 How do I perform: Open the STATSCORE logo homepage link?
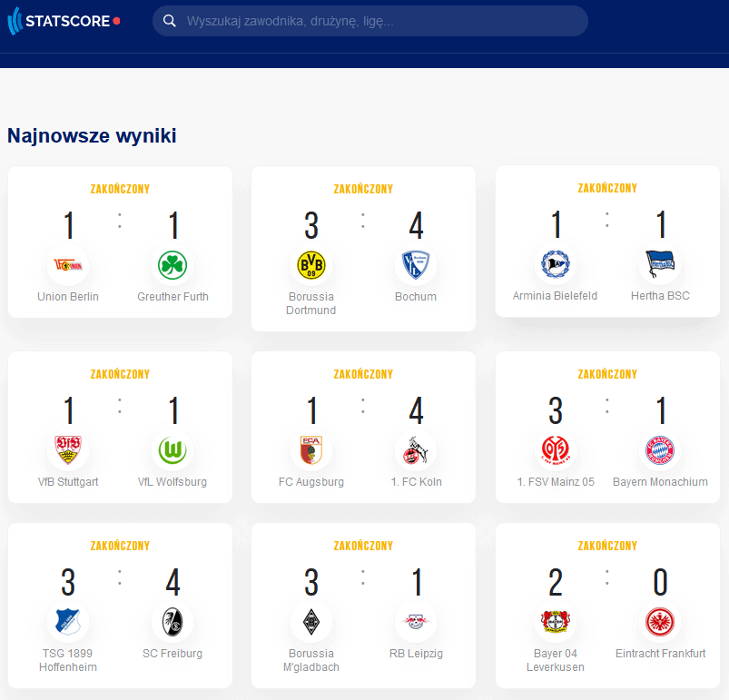[x=64, y=21]
